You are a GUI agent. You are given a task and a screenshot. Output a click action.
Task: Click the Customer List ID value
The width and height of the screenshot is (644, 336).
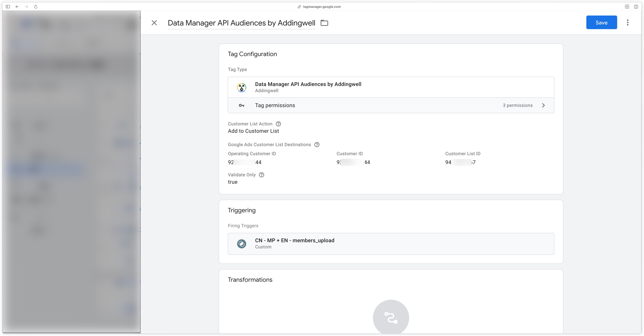pyautogui.click(x=460, y=162)
